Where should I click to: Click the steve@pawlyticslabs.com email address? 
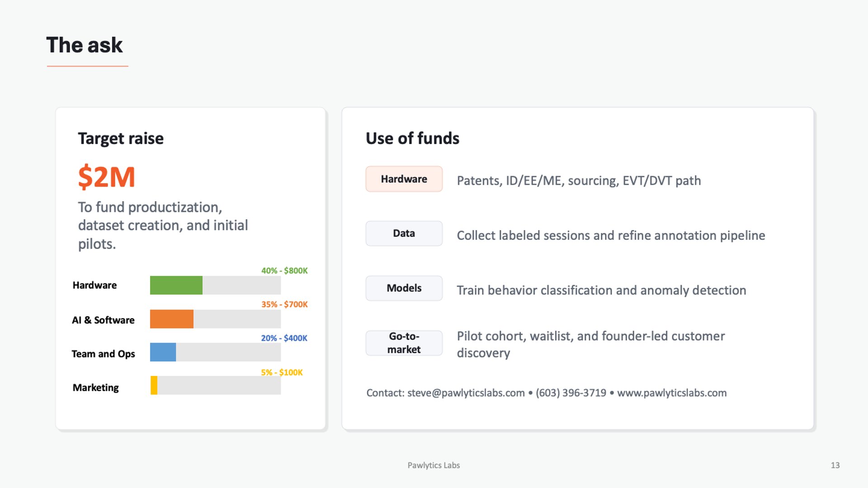(466, 393)
